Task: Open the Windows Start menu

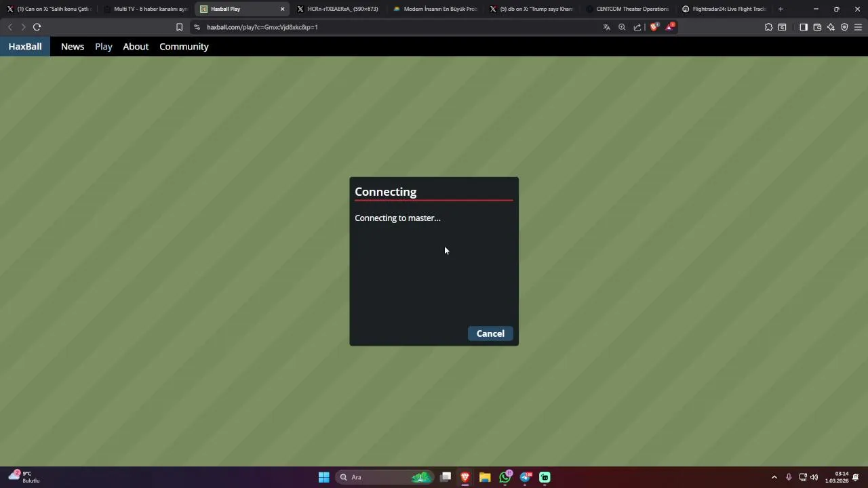Action: click(x=324, y=477)
